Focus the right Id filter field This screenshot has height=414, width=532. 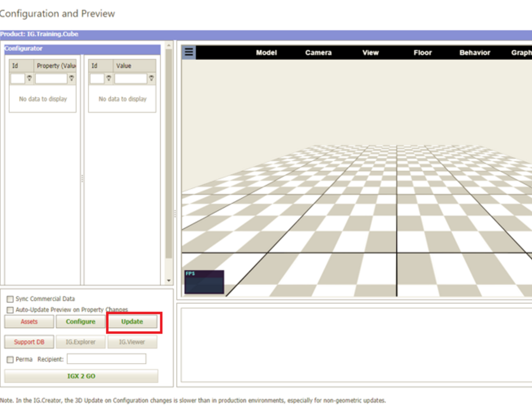(97, 79)
